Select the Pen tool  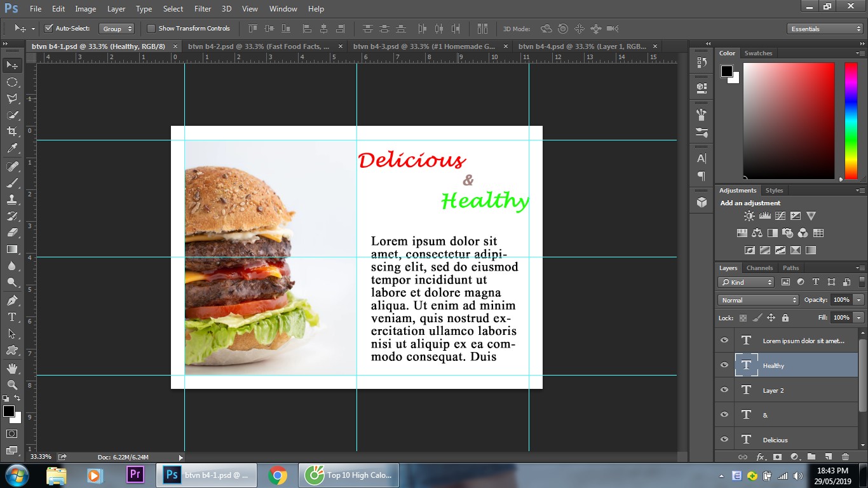[12, 301]
